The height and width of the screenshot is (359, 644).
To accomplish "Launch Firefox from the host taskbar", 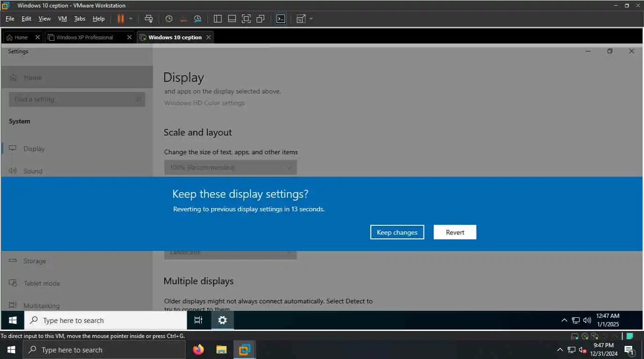I will tap(198, 350).
